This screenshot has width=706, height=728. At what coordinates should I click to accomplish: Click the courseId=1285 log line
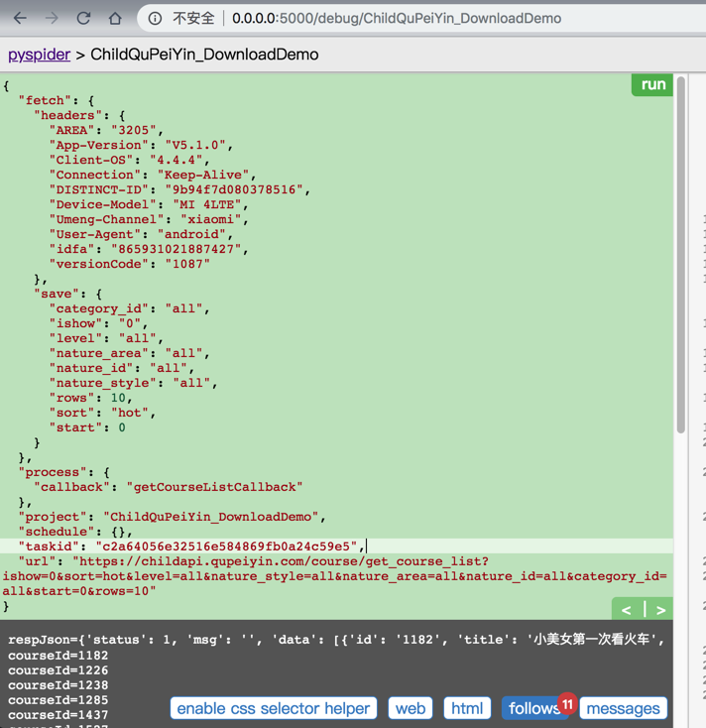click(x=59, y=699)
